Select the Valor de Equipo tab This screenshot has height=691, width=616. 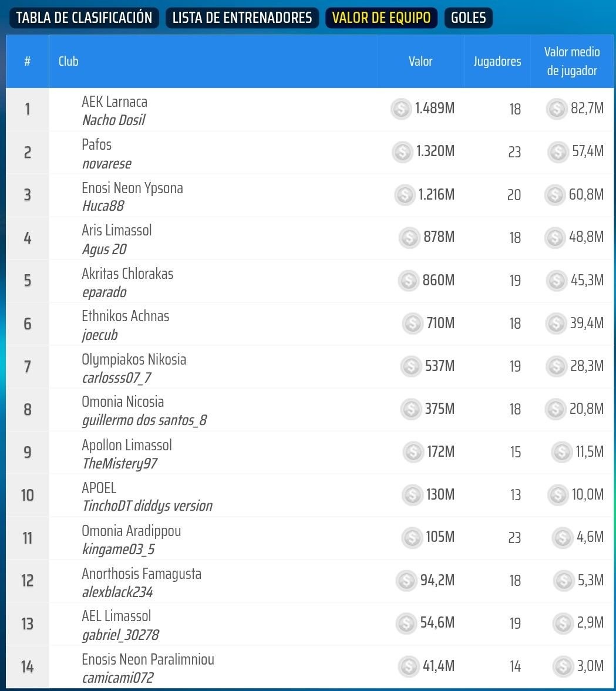381,18
